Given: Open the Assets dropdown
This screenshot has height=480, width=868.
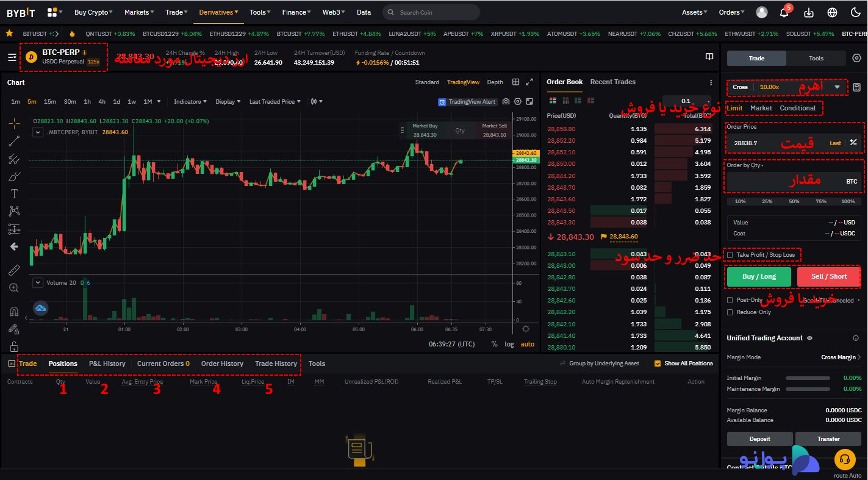Looking at the screenshot, I should [695, 12].
